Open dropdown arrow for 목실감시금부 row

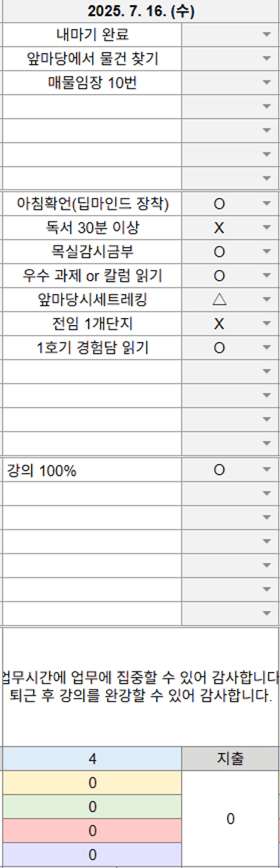coord(266,252)
